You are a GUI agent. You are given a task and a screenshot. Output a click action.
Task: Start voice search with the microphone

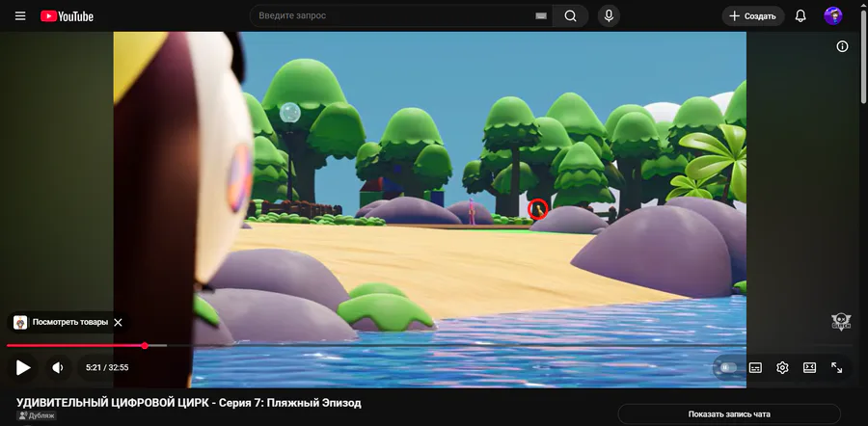609,16
